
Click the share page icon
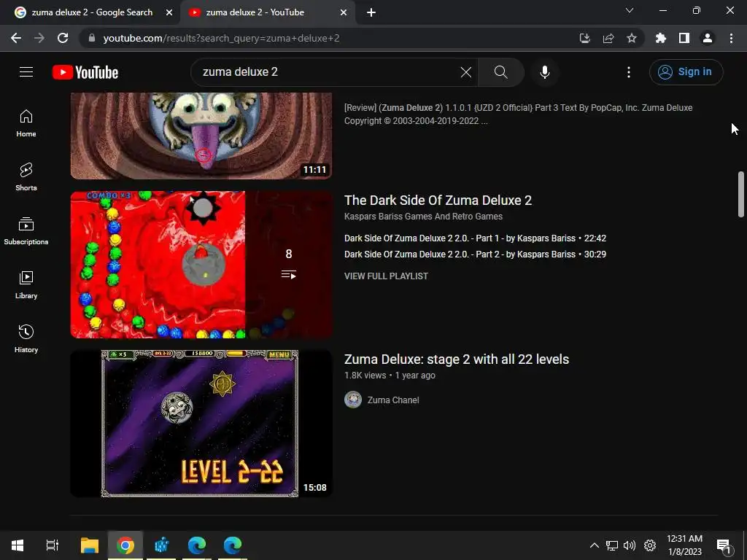click(x=608, y=38)
